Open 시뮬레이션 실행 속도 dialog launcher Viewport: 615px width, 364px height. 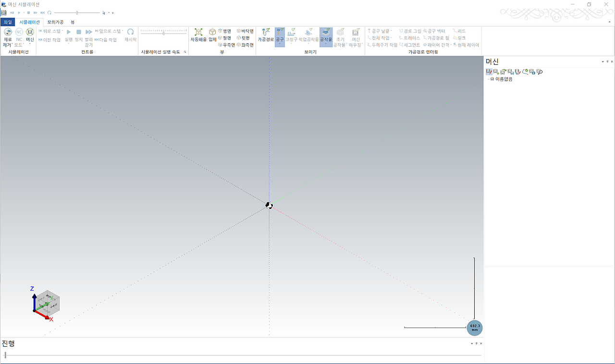tap(185, 51)
